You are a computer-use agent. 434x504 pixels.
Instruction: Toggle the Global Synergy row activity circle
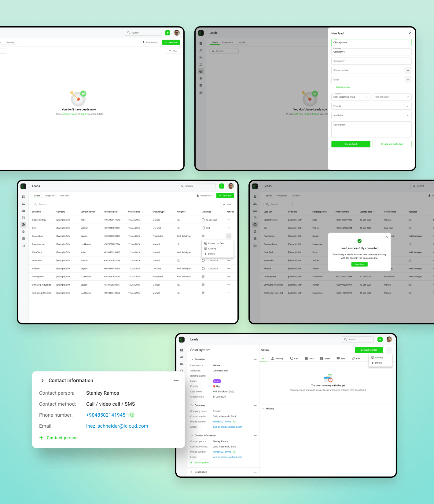click(203, 220)
